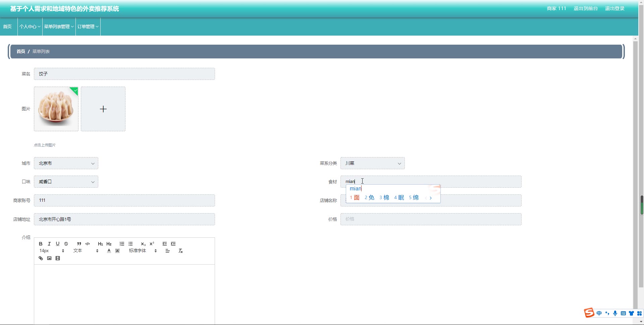Image resolution: width=644 pixels, height=325 pixels.
Task: Open the 菜系分类 dropdown showing 川菜
Action: 373,163
